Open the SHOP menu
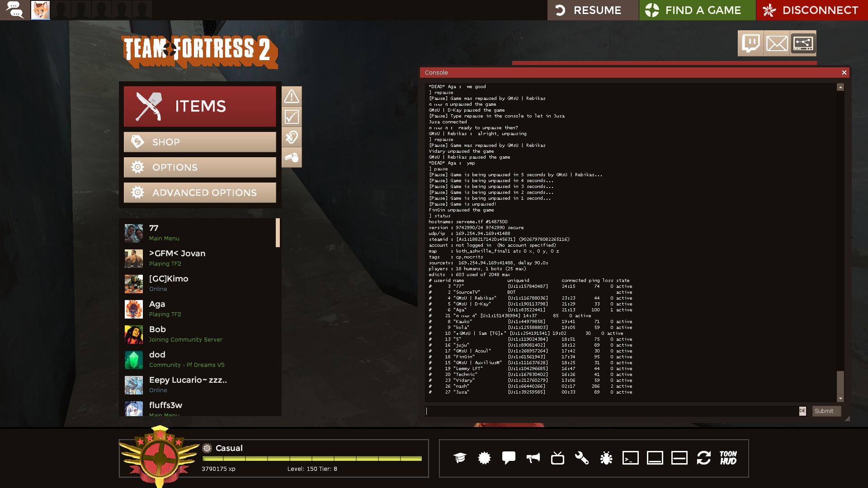The width and height of the screenshot is (868, 488). pos(200,142)
